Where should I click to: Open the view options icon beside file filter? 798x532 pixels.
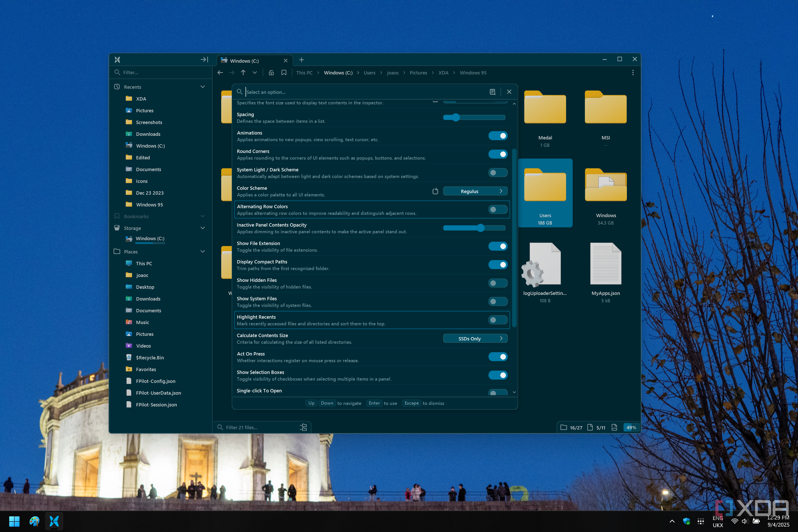[x=303, y=427]
